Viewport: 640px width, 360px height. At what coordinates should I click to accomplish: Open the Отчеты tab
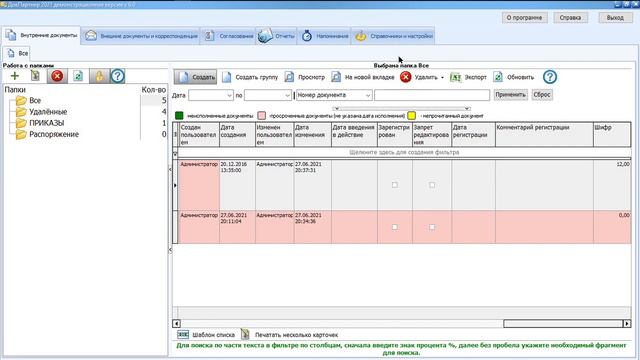[x=276, y=36]
